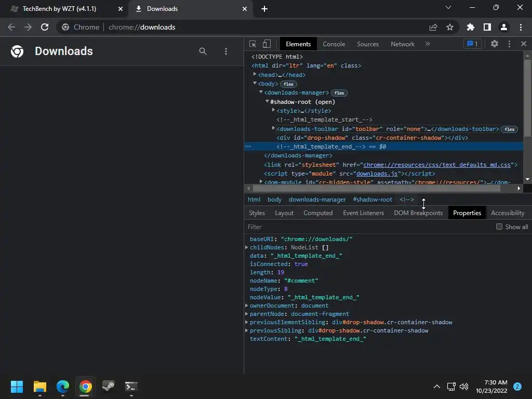Close the Downloads tab

(245, 9)
